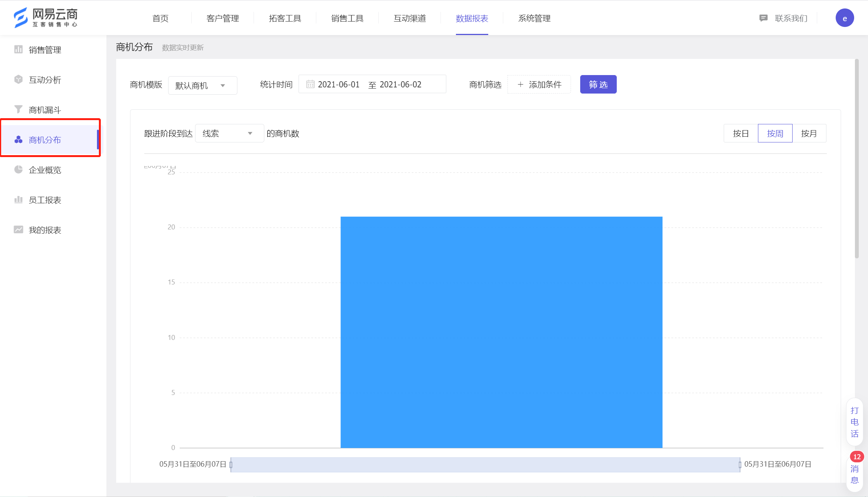The width and height of the screenshot is (868, 497).
Task: Click start date 2021-06-01 field
Action: point(339,84)
